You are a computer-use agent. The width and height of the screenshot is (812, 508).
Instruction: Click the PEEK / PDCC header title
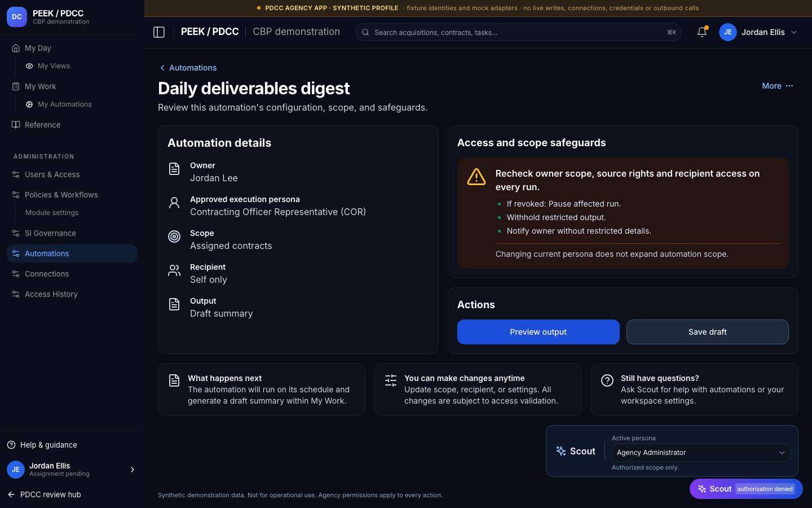tap(210, 32)
